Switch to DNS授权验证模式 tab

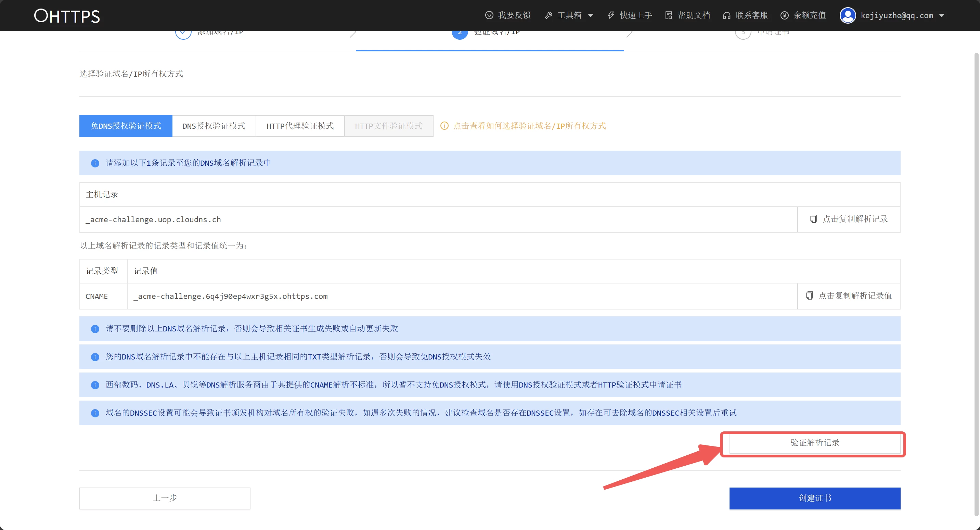[214, 126]
